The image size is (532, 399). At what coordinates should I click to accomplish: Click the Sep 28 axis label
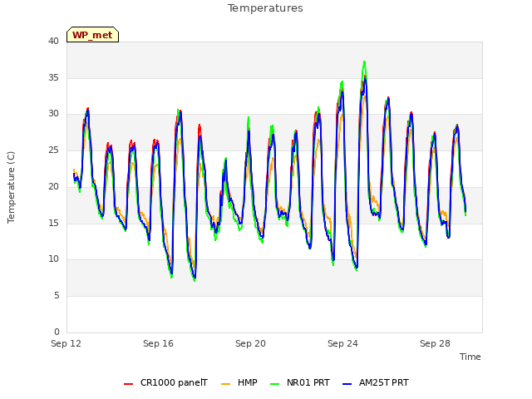(x=435, y=343)
